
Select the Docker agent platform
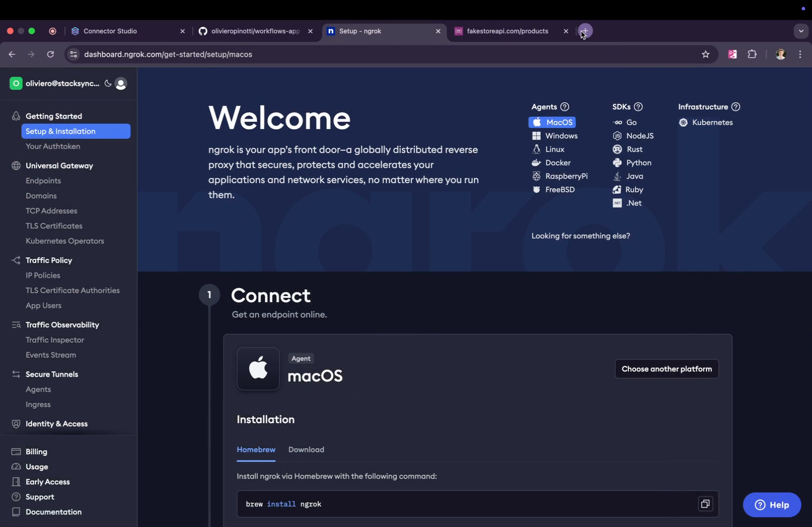tap(557, 163)
